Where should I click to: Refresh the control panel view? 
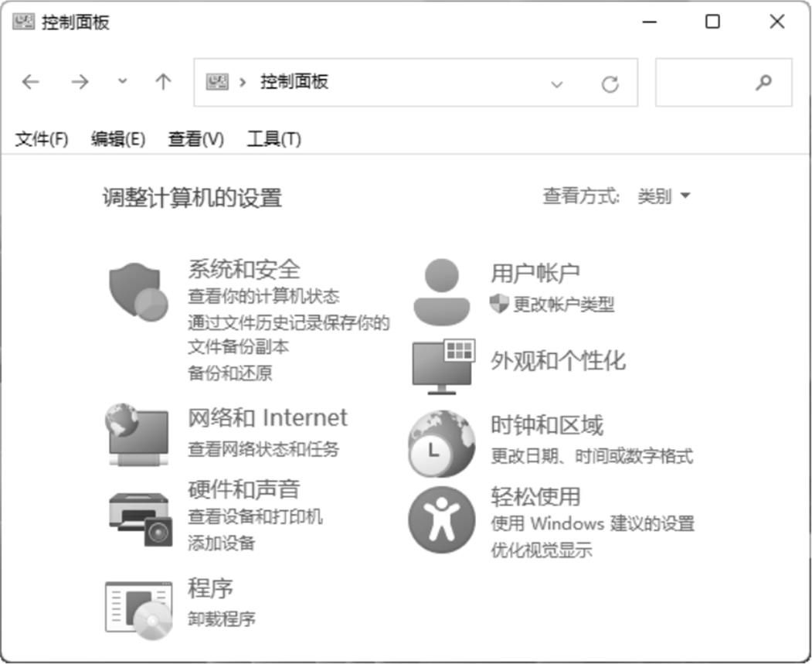tap(610, 84)
